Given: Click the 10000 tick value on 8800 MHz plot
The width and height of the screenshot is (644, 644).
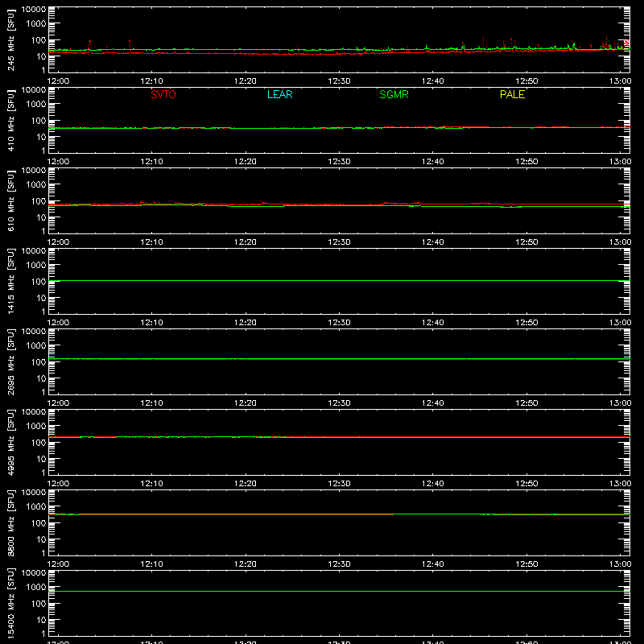Looking at the screenshot, I should point(34,493).
